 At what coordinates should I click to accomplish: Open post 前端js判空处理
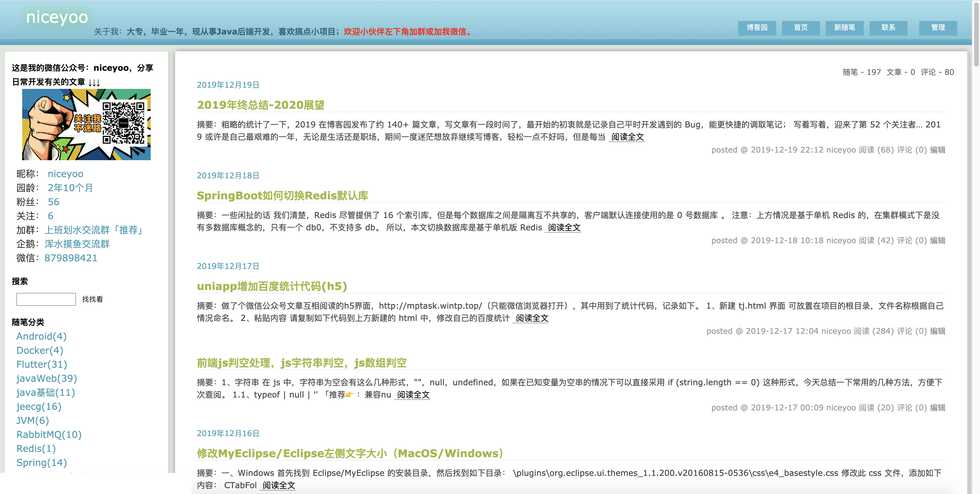[x=302, y=363]
